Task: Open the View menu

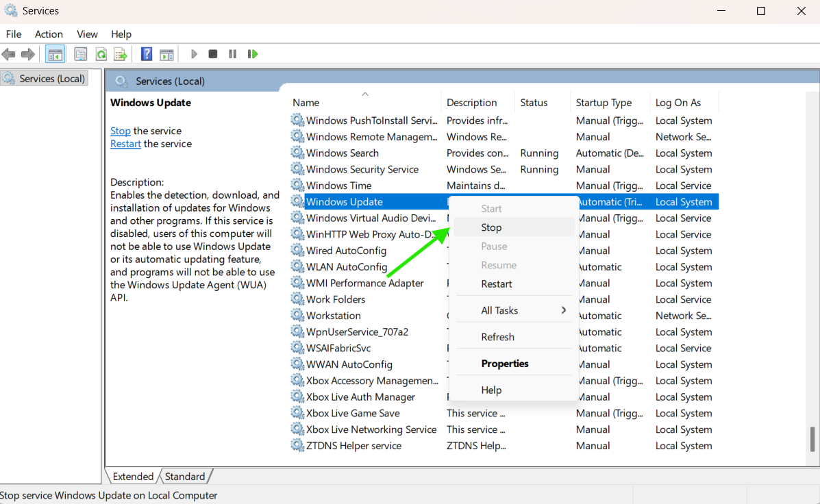Action: click(87, 34)
